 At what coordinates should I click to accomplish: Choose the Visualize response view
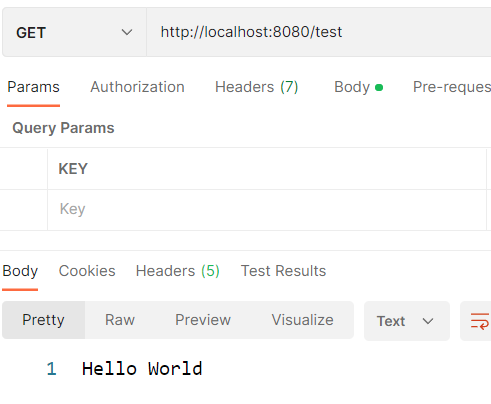(x=302, y=320)
